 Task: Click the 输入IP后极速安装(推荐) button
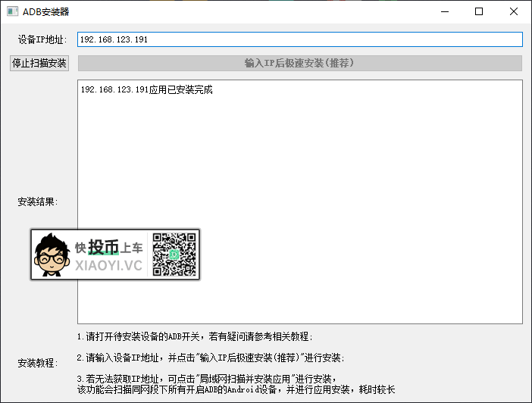(300, 63)
